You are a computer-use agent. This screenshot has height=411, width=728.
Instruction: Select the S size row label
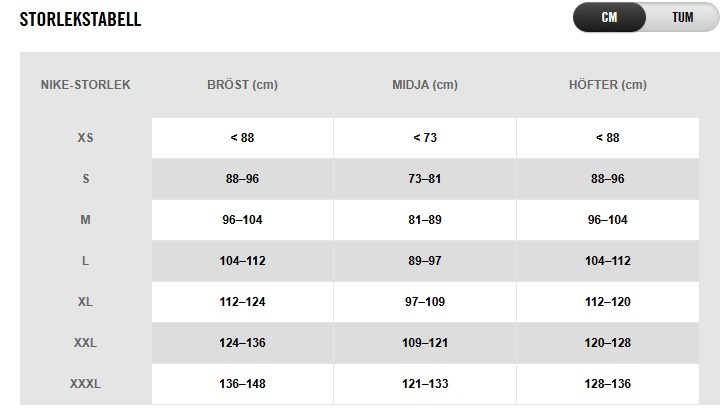pos(85,179)
